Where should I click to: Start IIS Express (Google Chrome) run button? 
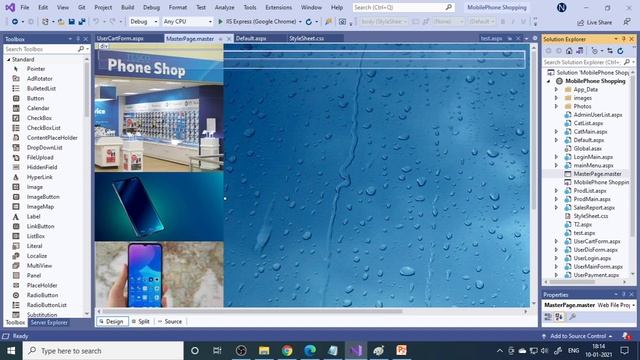(257, 22)
